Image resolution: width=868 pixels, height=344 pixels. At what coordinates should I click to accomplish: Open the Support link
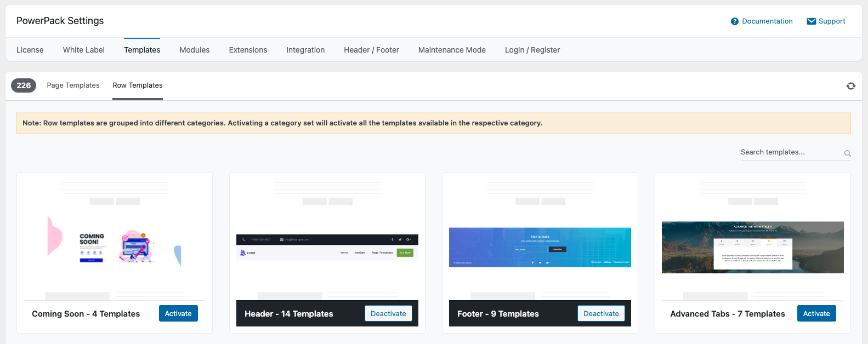tap(832, 21)
